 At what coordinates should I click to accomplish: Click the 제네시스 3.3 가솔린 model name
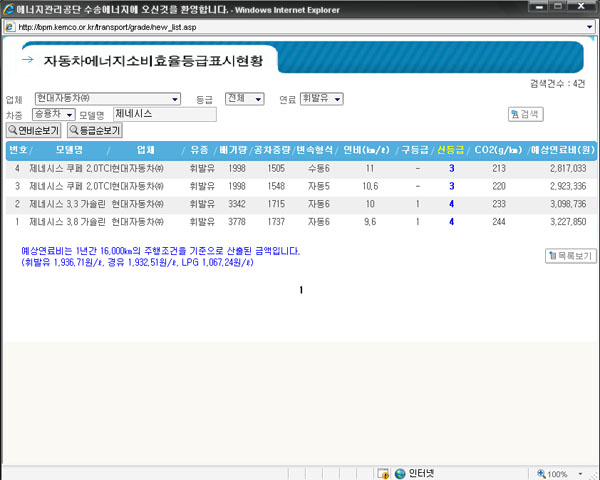pyautogui.click(x=67, y=204)
